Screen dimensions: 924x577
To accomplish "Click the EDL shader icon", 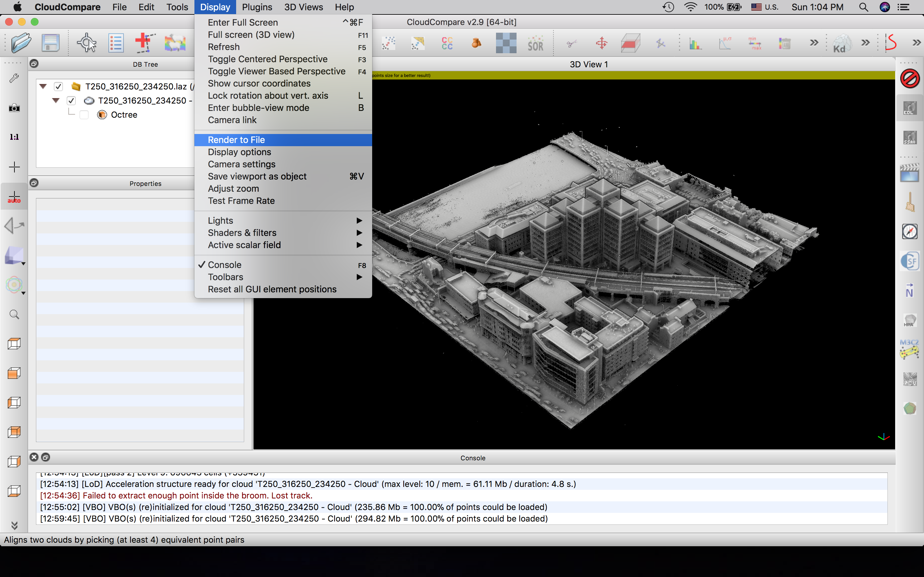I will (x=910, y=108).
